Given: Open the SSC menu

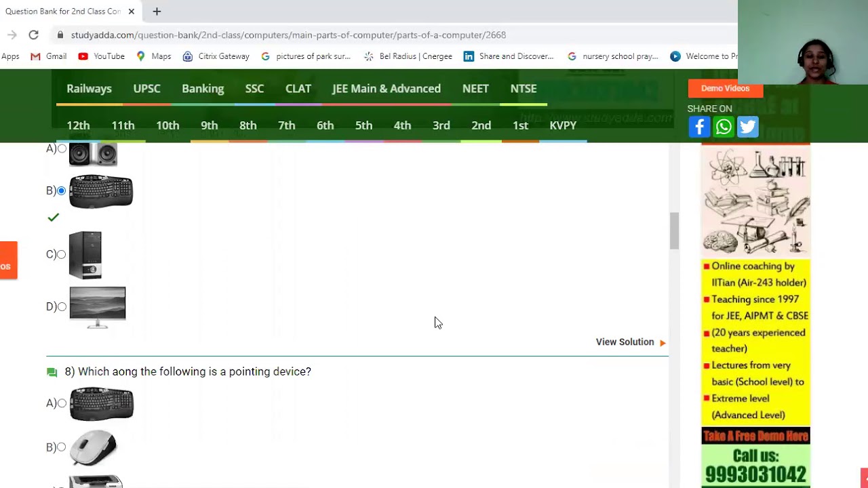Looking at the screenshot, I should coord(254,89).
